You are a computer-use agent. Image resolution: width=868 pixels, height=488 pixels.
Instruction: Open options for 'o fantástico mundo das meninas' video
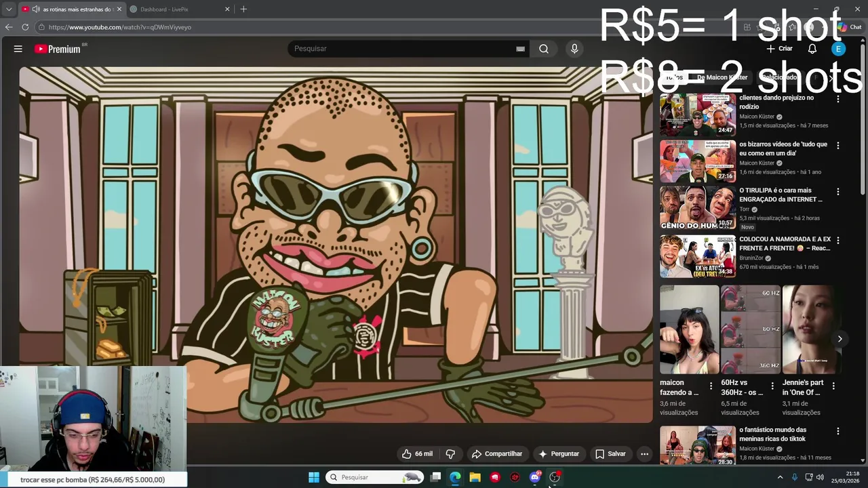838,431
